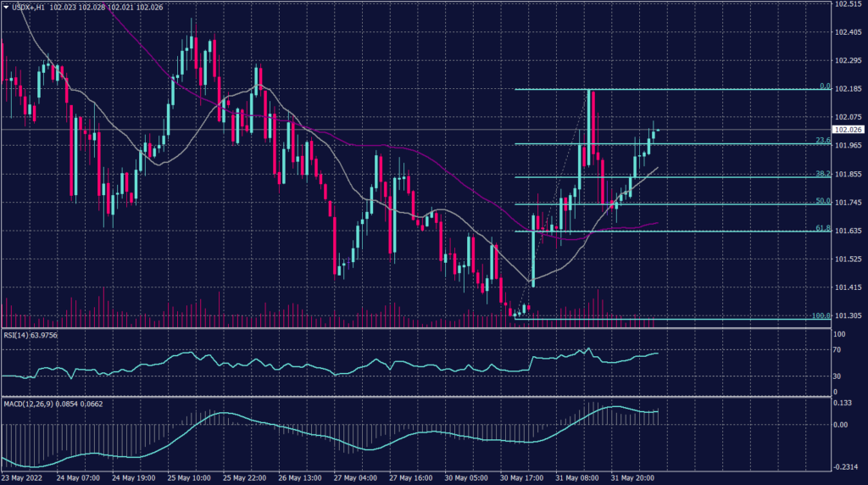
Task: Click the 38.2 Fibonacci retracement label
Action: pos(817,173)
